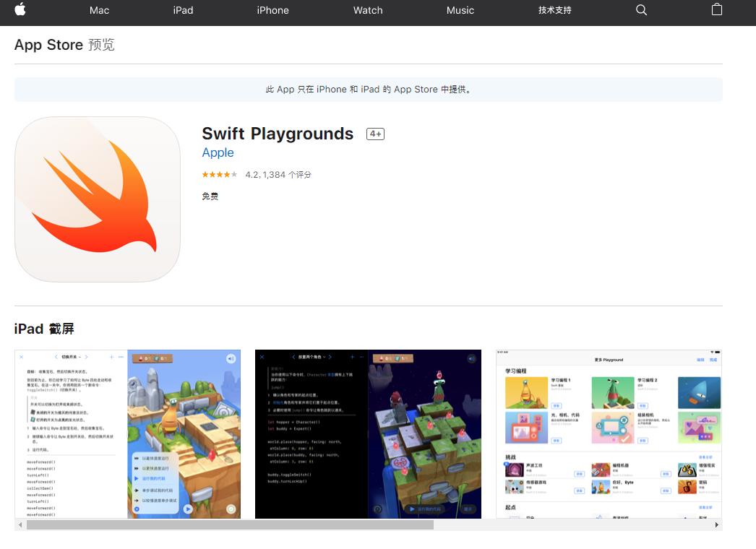
Task: Open the search magnifier icon
Action: click(x=641, y=10)
